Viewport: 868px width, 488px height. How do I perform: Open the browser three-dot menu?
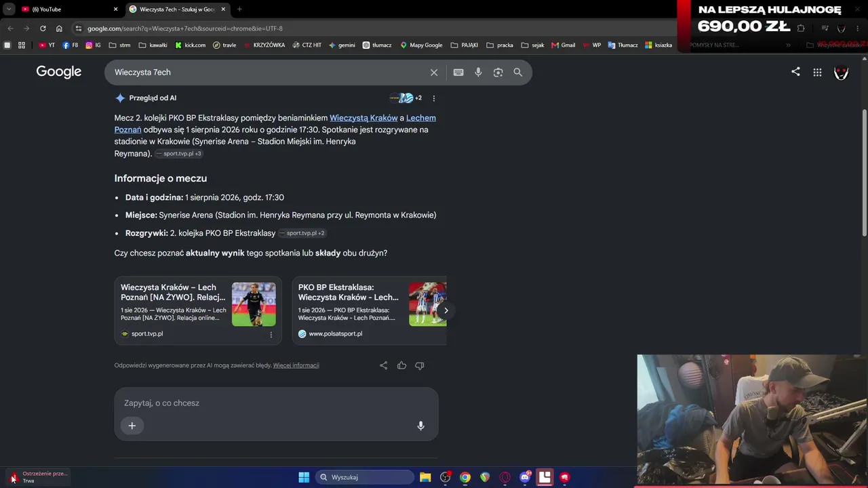click(x=858, y=28)
